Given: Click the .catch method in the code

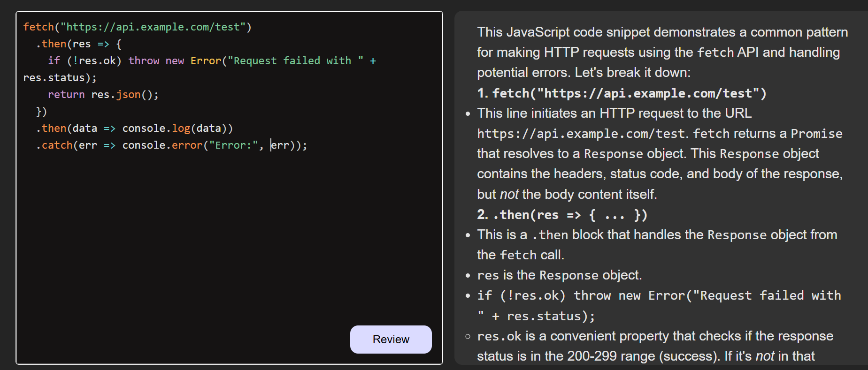Looking at the screenshot, I should pos(54,145).
